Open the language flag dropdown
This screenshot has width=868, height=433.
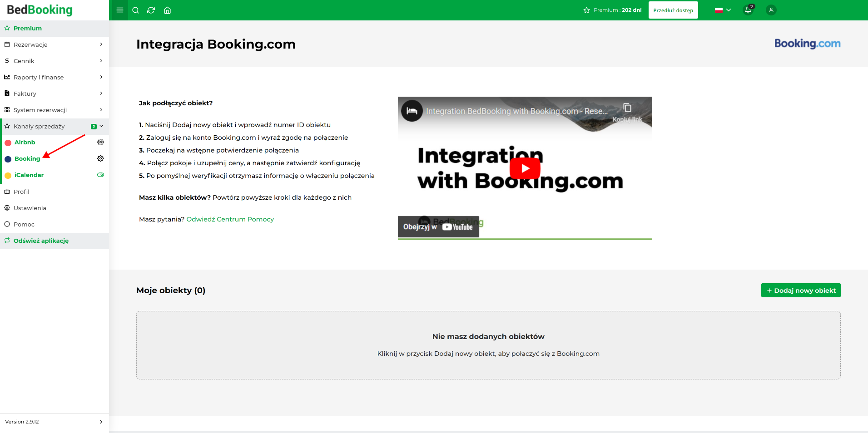coord(723,10)
